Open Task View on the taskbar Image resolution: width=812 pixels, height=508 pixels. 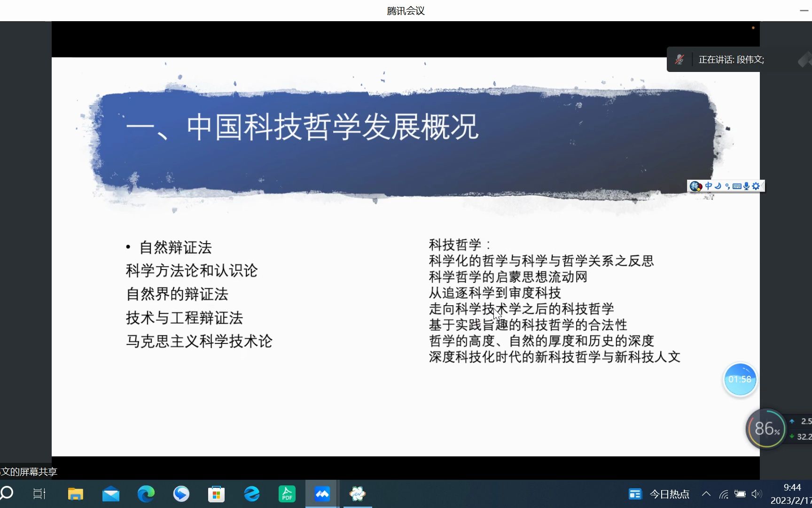point(39,494)
